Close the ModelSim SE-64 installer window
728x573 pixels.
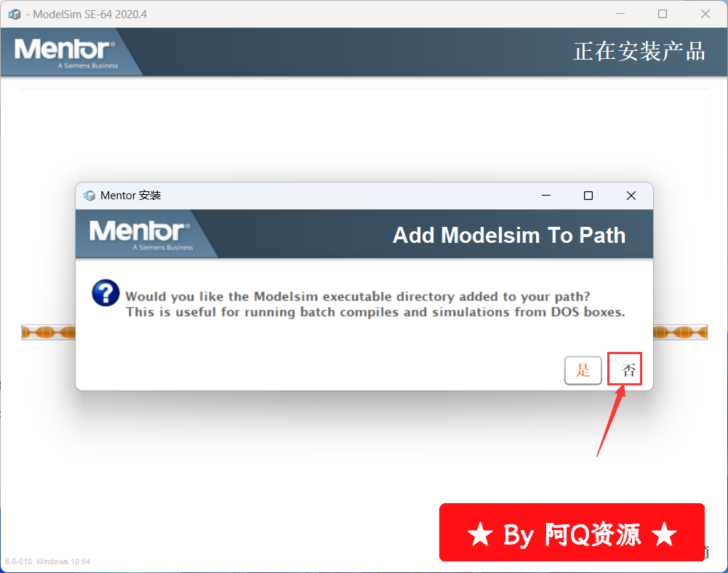[705, 14]
